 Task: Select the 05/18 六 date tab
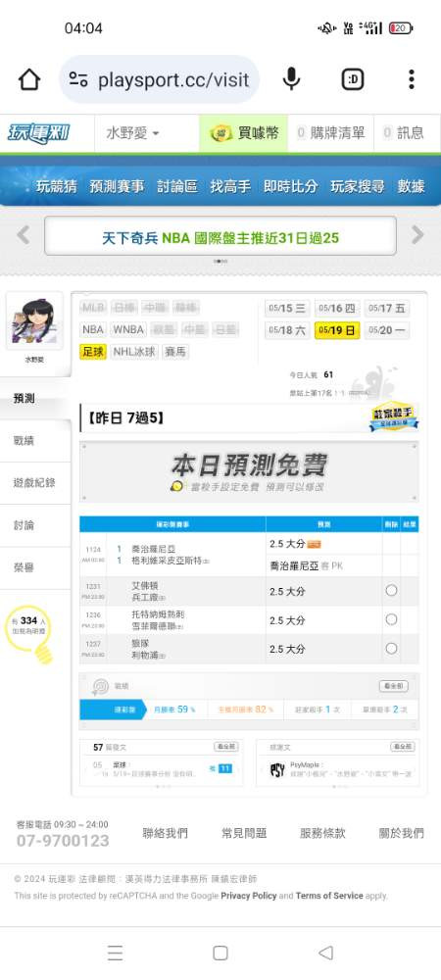click(287, 330)
